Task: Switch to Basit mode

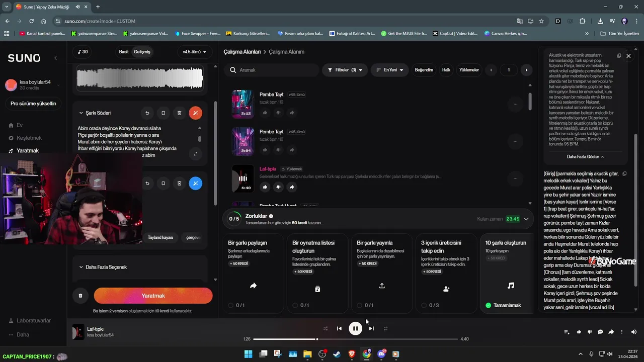Action: coord(124,52)
